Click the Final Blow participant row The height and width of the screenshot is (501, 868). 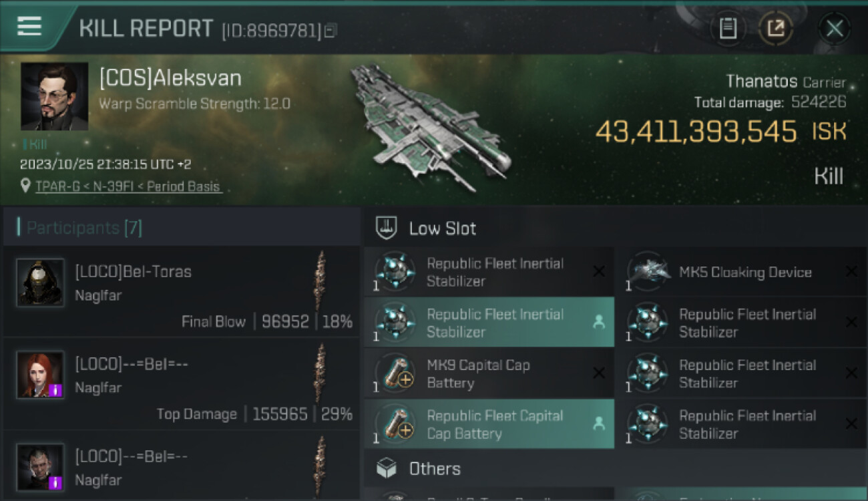tap(180, 292)
